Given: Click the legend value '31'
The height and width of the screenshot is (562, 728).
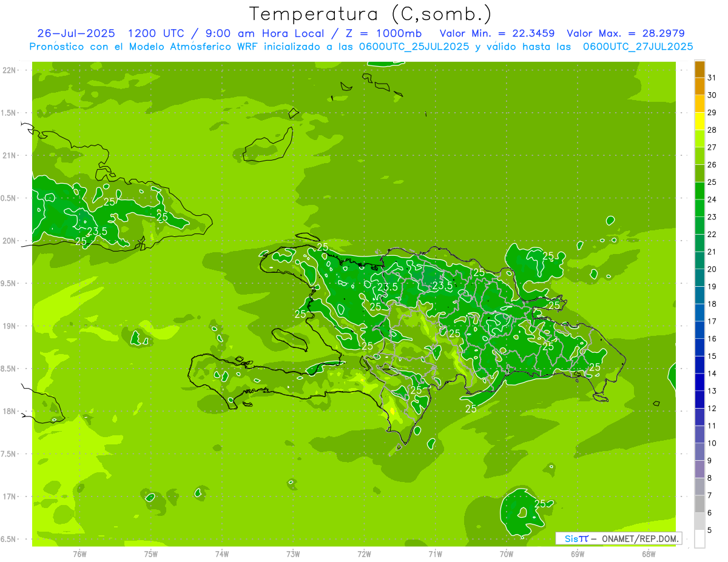Looking at the screenshot, I should [x=712, y=78].
